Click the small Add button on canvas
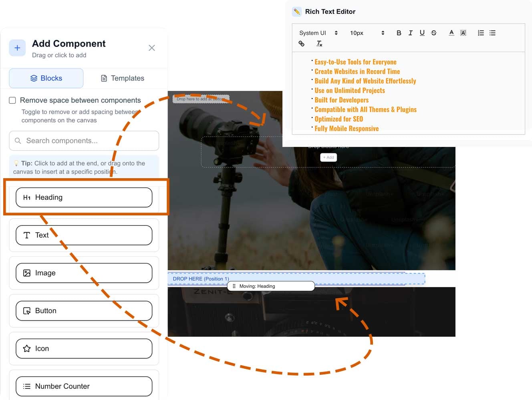Image resolution: width=532 pixels, height=400 pixels. click(328, 157)
